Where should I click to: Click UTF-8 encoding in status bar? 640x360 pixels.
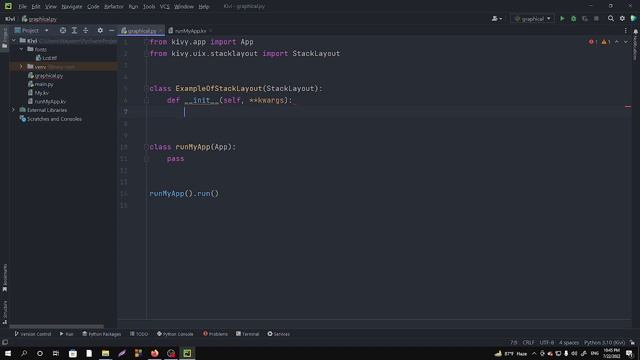click(x=547, y=343)
